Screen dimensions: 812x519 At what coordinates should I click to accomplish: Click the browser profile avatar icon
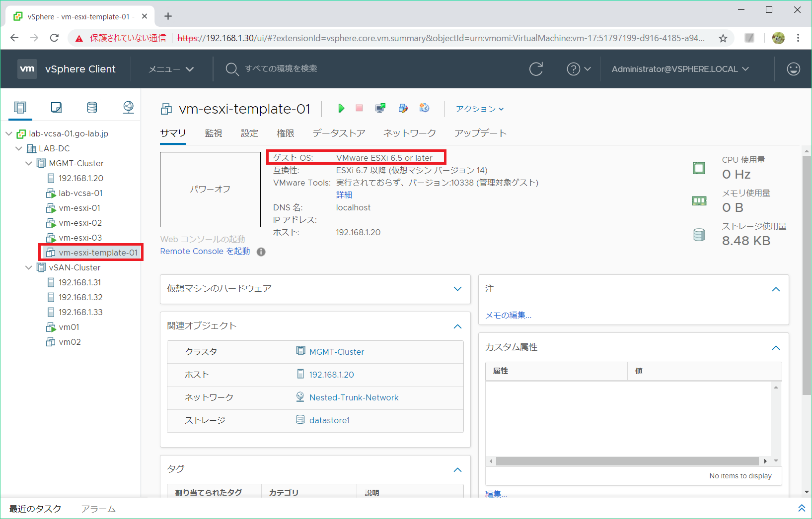tap(778, 38)
